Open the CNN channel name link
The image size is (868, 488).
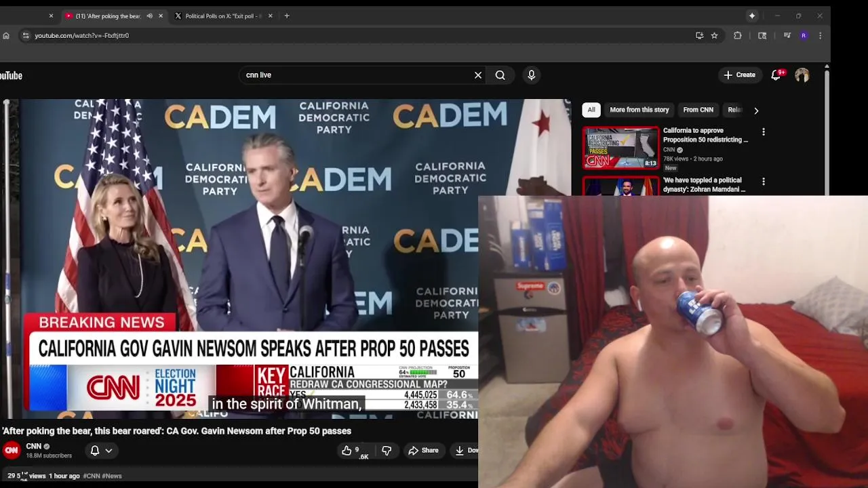coord(34,446)
